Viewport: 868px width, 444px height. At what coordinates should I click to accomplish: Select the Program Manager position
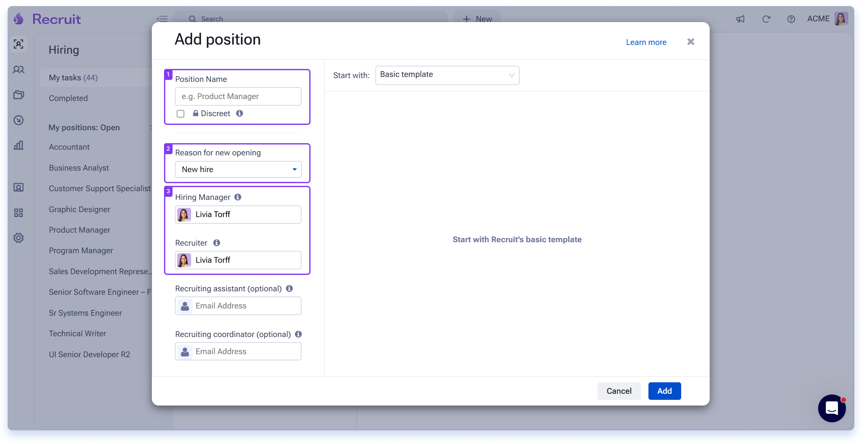coord(81,251)
